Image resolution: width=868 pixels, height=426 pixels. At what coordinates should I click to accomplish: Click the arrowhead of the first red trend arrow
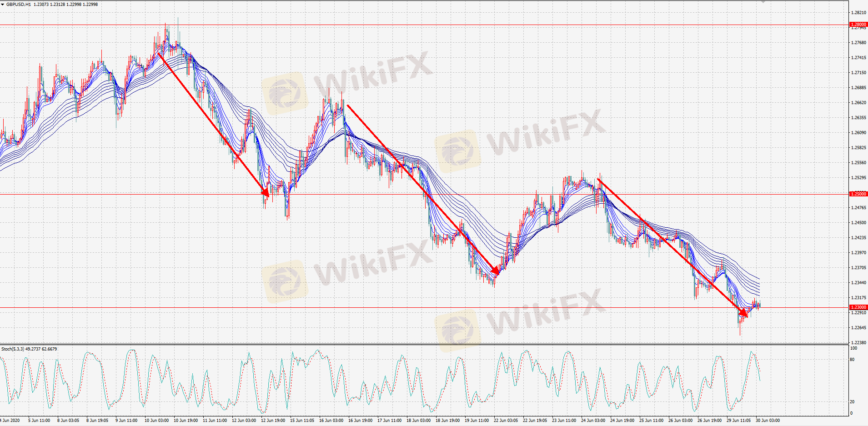[266, 192]
